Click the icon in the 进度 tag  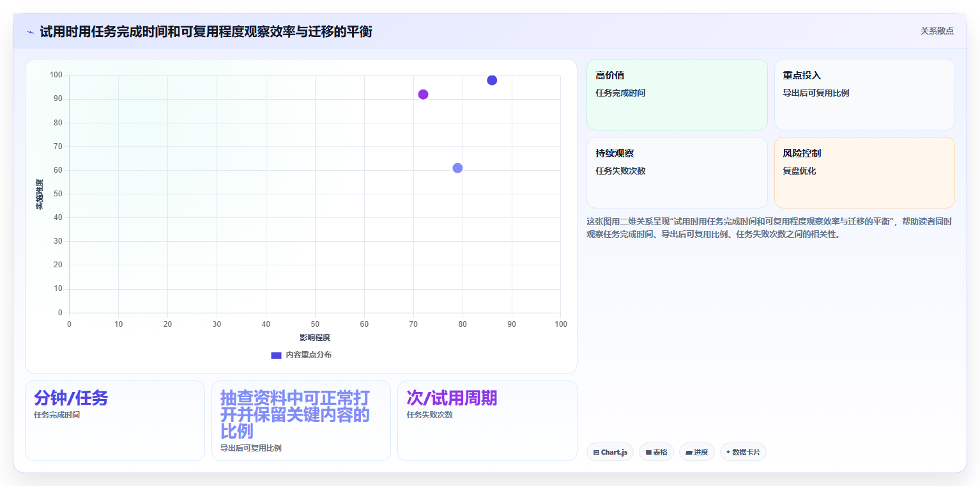click(689, 452)
